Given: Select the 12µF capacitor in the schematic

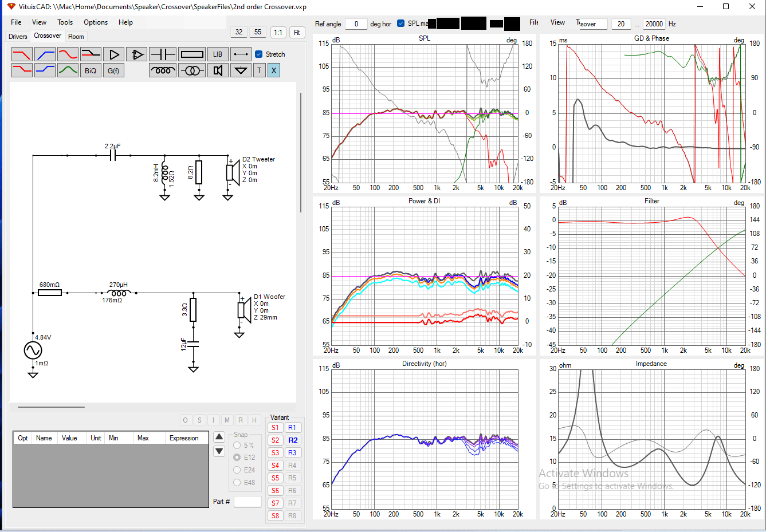Looking at the screenshot, I should (x=193, y=344).
